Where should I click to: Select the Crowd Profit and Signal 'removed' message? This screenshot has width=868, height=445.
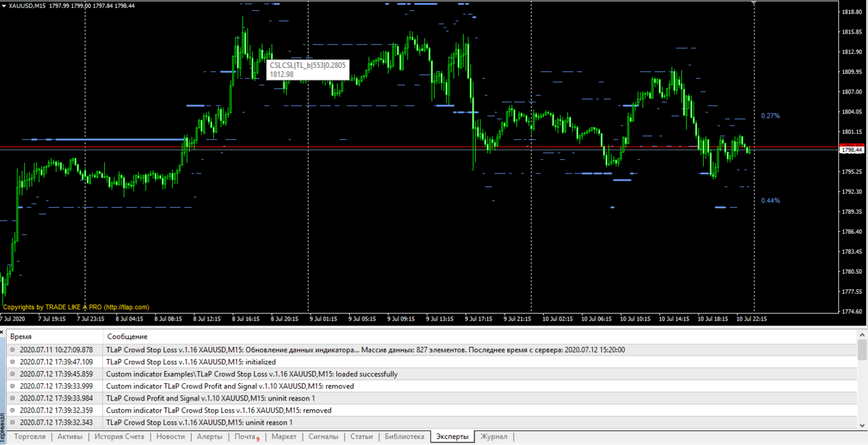click(229, 386)
